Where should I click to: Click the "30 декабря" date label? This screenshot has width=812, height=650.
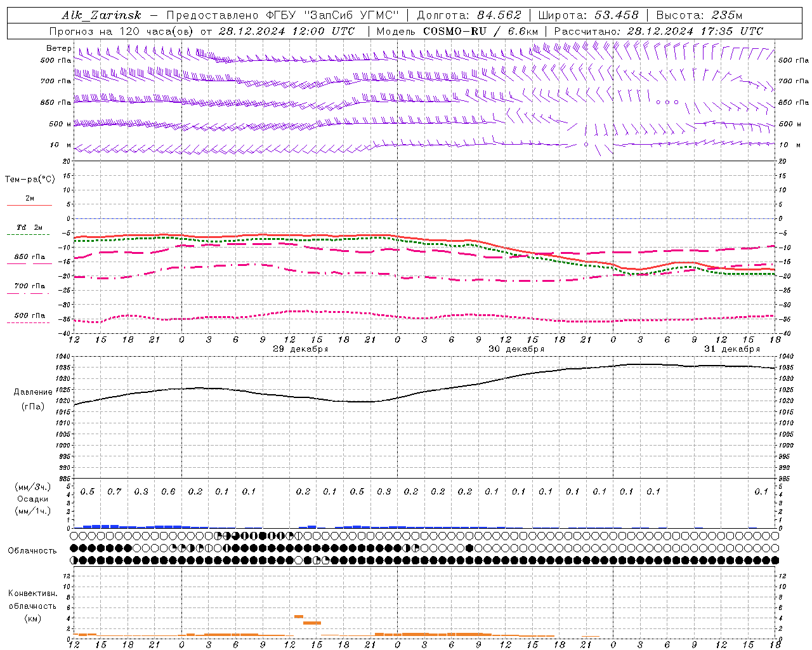pos(516,349)
